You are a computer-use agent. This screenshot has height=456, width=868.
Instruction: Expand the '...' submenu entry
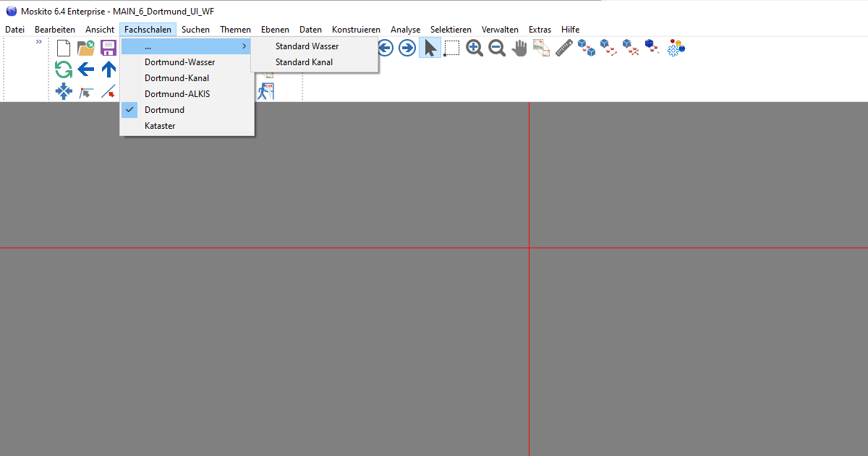(x=187, y=46)
